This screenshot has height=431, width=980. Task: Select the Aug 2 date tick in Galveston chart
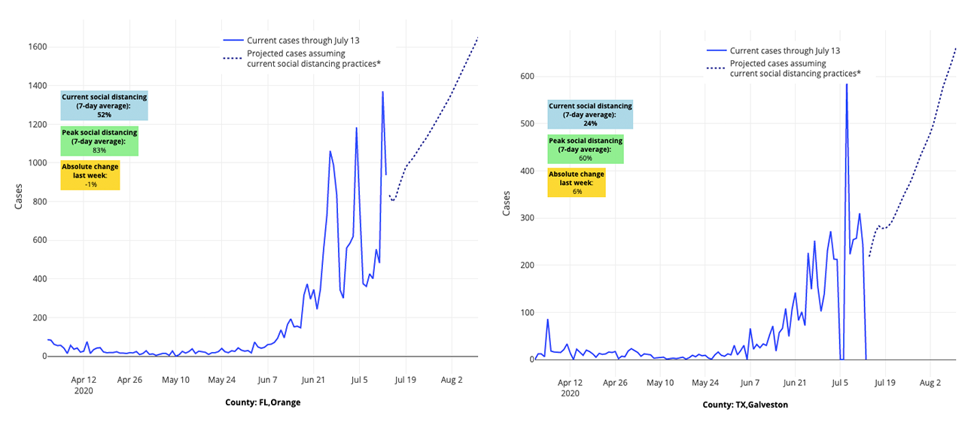[x=930, y=383]
